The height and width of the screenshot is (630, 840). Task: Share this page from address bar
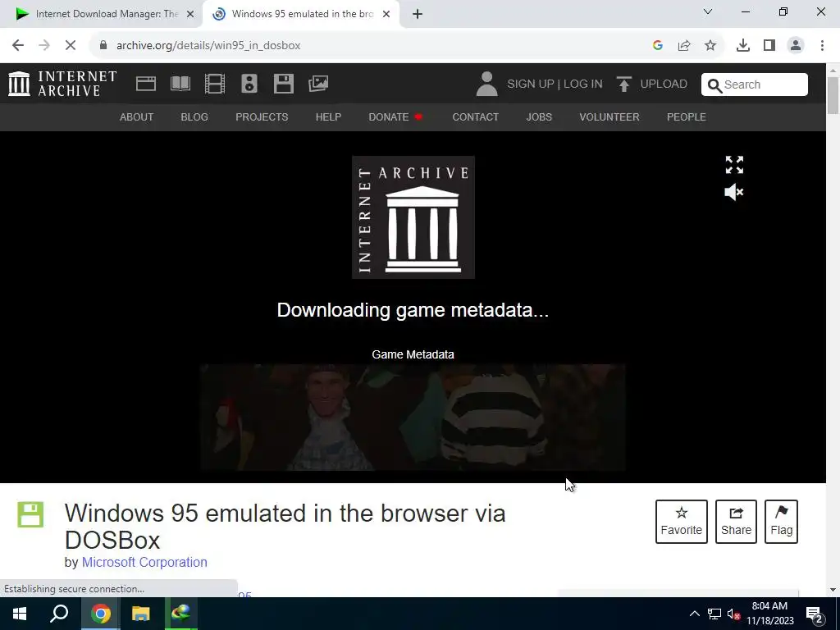(684, 45)
